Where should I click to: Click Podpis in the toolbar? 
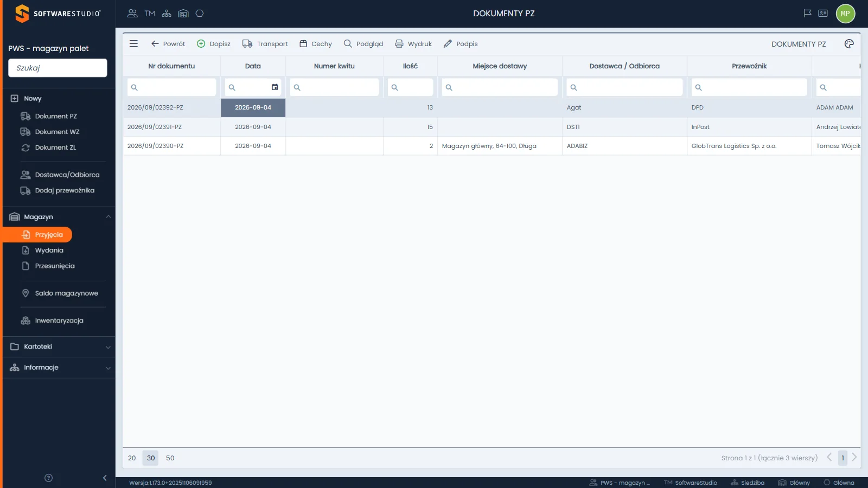pyautogui.click(x=460, y=44)
